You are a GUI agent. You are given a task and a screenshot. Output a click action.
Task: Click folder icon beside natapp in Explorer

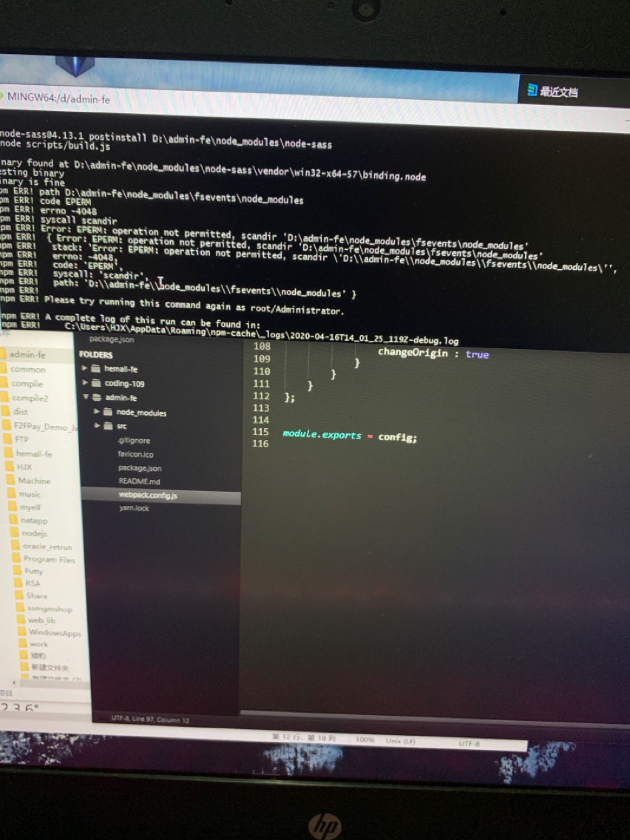[x=14, y=520]
